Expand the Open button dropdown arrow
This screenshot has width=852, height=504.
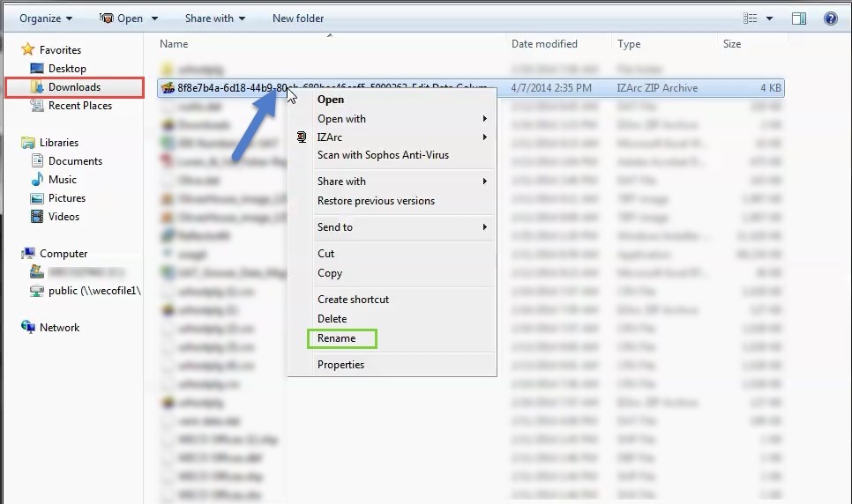coord(154,19)
